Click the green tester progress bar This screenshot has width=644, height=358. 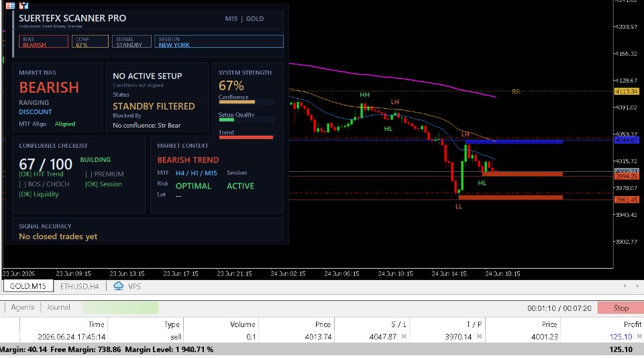(x=120, y=308)
